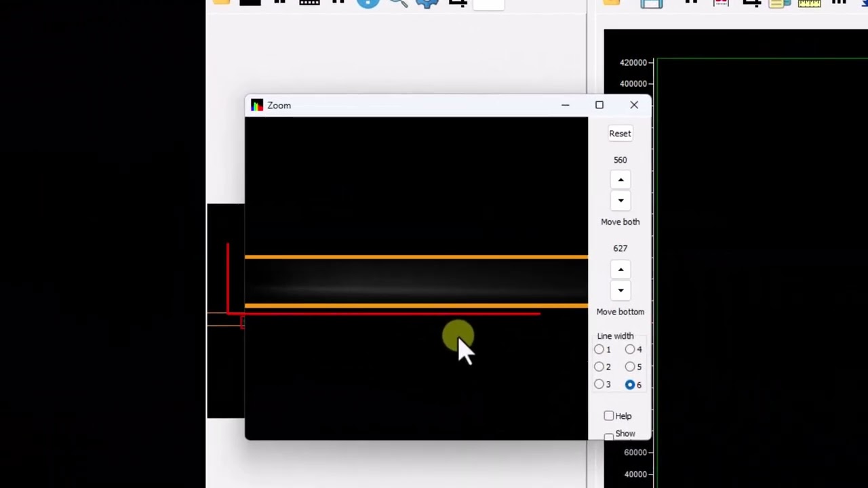Click the up arrow above Move both
The width and height of the screenshot is (868, 488).
(x=620, y=180)
